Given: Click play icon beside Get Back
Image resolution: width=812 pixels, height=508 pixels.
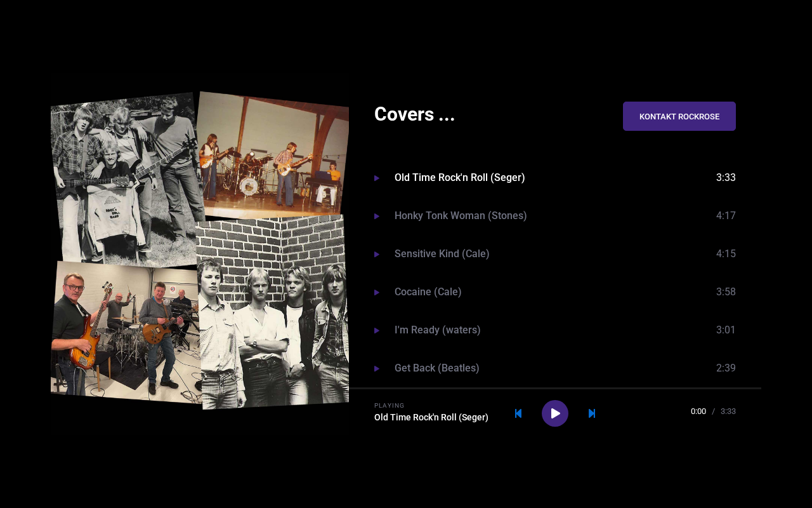Looking at the screenshot, I should click(x=377, y=368).
